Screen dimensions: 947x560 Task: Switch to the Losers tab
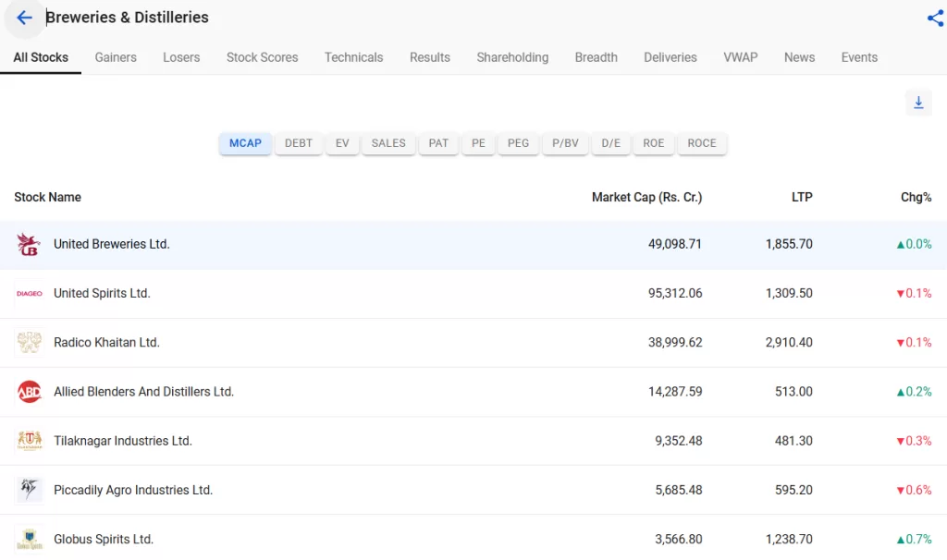(181, 57)
